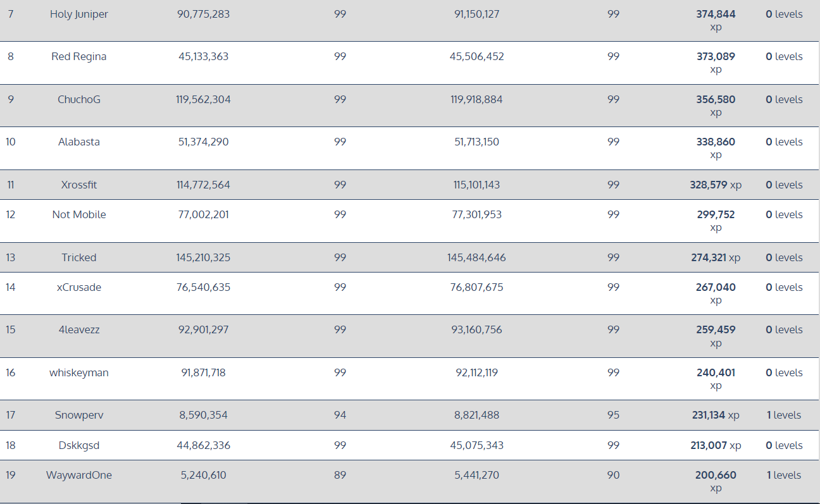Screen dimensions: 820x504
Task: Select the 1 levels cell for Snowperv
Action: (x=784, y=415)
